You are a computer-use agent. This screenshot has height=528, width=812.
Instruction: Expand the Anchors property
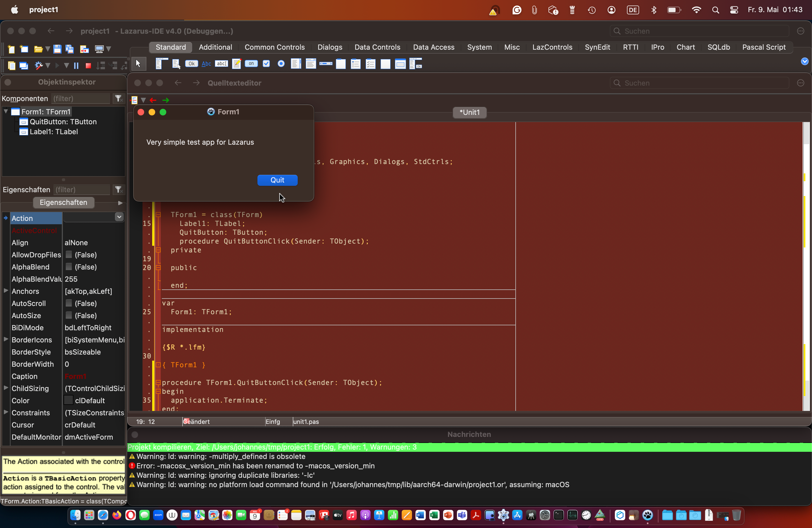(6, 291)
